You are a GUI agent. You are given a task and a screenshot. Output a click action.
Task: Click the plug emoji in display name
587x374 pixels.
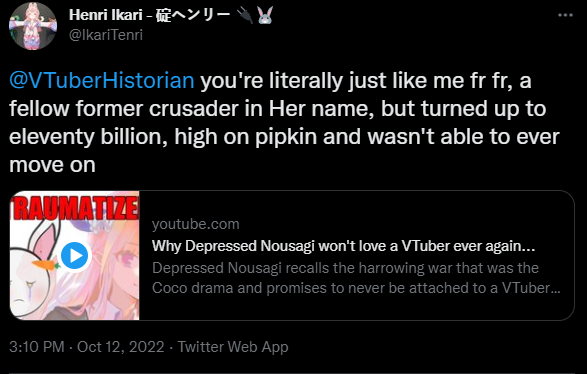(245, 15)
